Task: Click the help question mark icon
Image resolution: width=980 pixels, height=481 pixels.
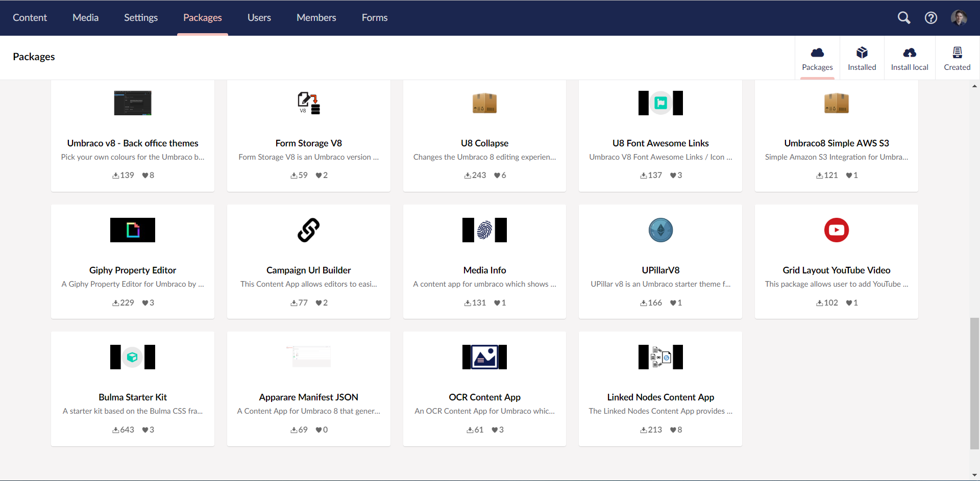Action: tap(930, 17)
